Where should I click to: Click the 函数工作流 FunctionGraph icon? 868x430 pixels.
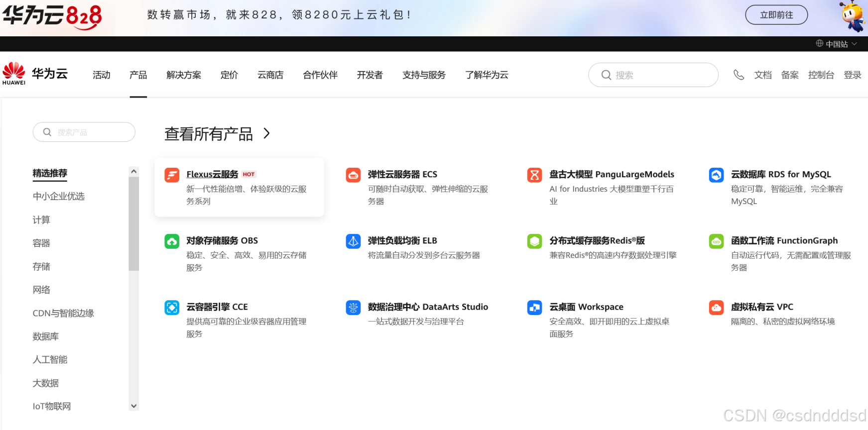[716, 241]
